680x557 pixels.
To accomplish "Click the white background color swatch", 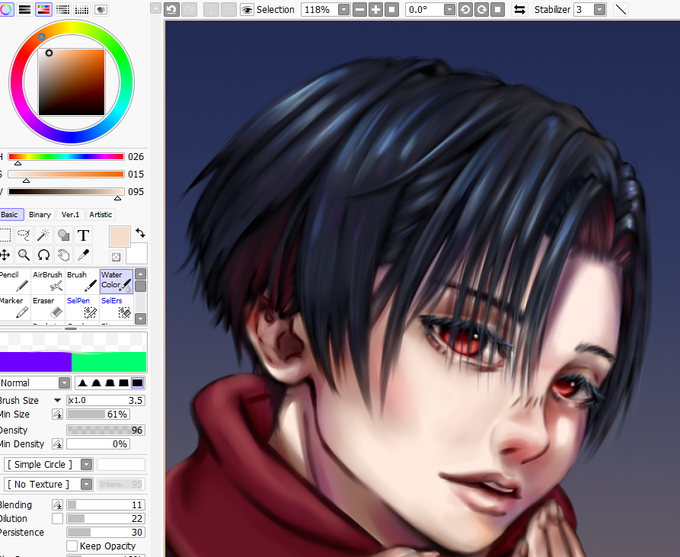I will click(x=138, y=254).
